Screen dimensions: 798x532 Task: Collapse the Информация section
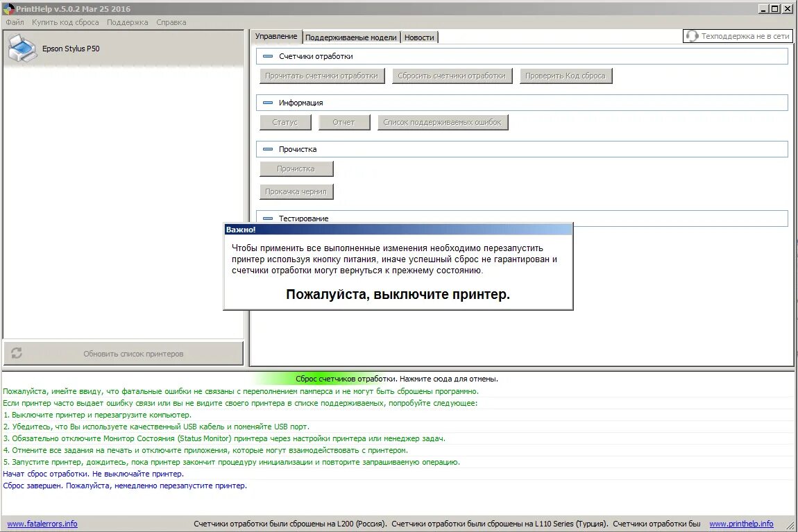click(268, 103)
